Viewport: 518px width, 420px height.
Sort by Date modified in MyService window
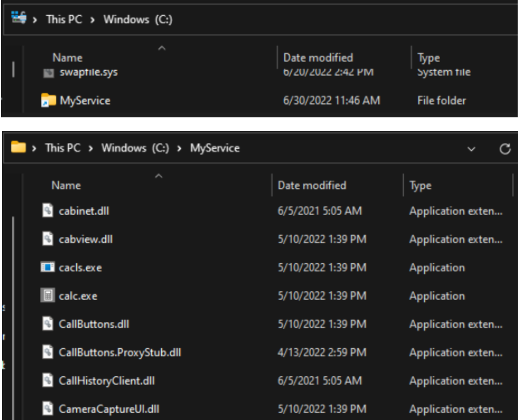(312, 185)
